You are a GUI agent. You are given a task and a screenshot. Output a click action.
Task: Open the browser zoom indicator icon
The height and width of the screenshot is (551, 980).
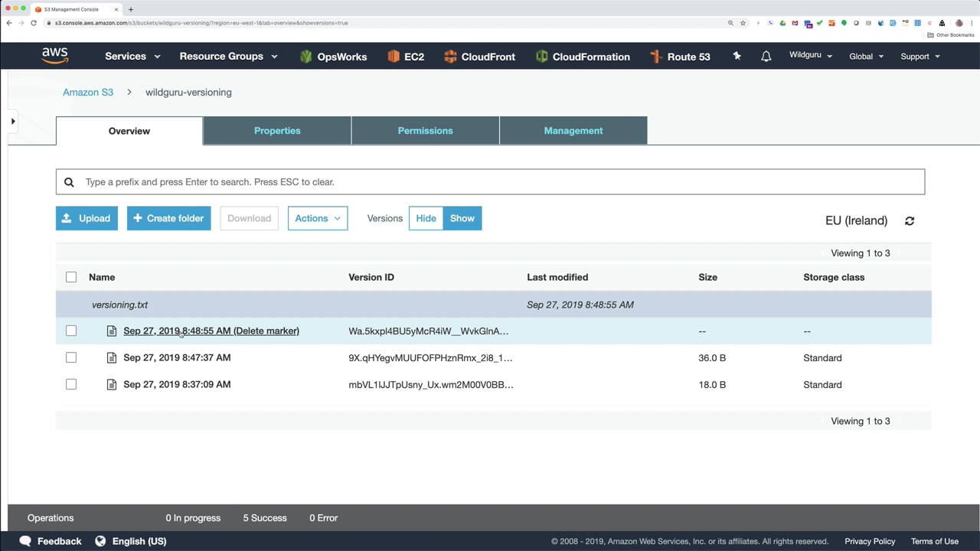point(730,23)
